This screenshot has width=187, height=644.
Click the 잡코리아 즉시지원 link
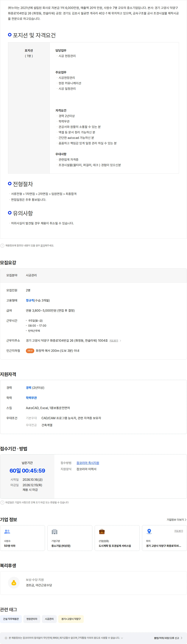[x=88, y=463]
